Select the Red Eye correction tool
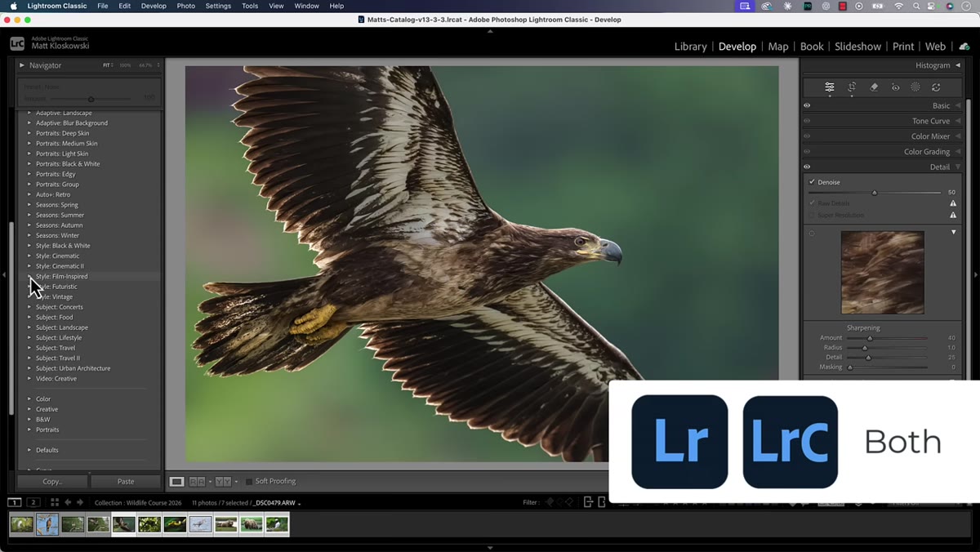The width and height of the screenshot is (980, 552). point(895,87)
